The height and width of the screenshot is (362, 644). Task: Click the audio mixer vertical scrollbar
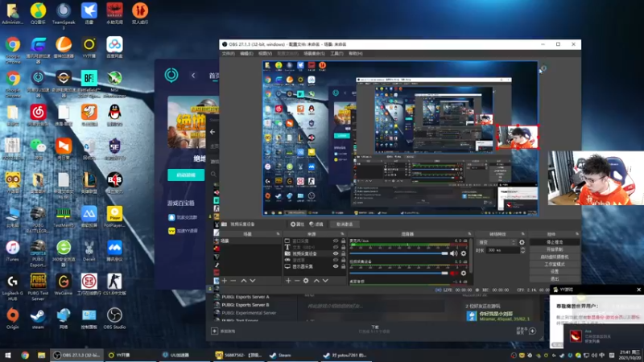[471, 257]
